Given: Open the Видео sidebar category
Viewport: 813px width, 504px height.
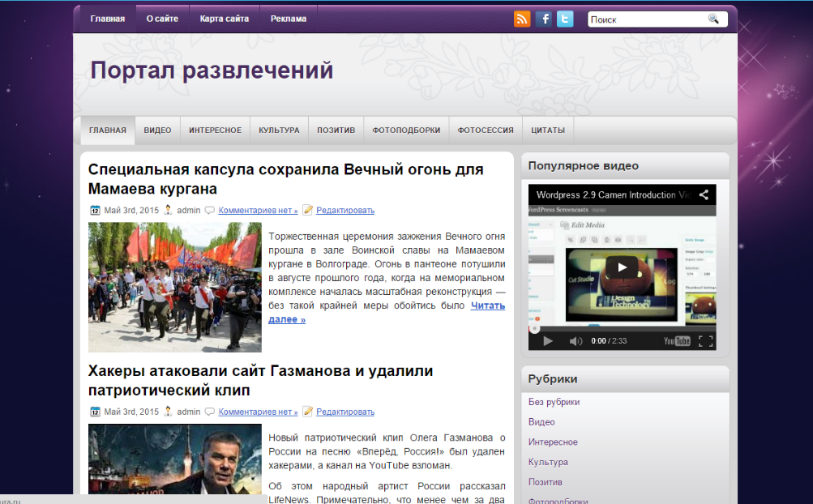Looking at the screenshot, I should [541, 422].
